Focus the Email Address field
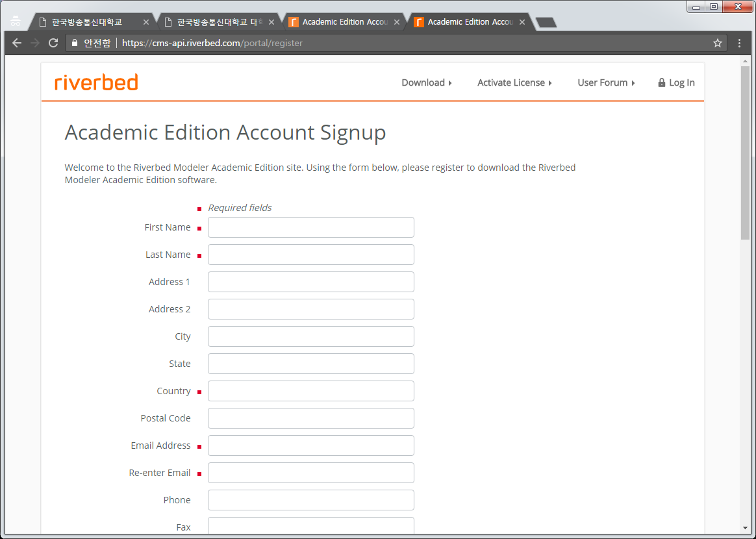The image size is (756, 539). (311, 445)
